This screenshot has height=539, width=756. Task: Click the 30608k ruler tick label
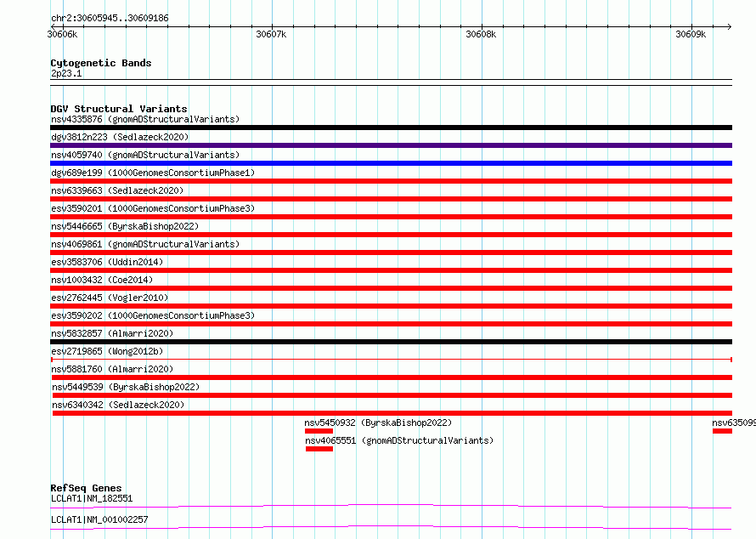tap(481, 34)
